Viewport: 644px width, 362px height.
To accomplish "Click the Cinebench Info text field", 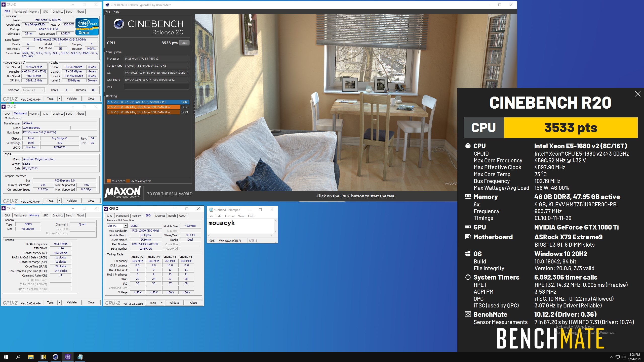I will click(x=156, y=87).
